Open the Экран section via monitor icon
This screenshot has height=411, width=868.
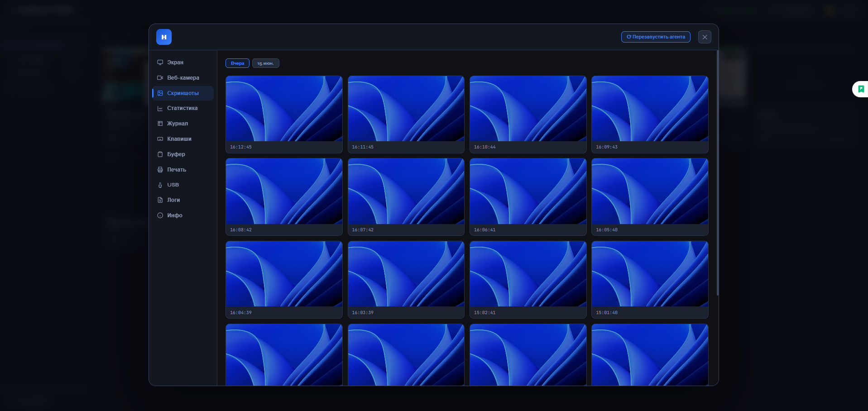(160, 62)
